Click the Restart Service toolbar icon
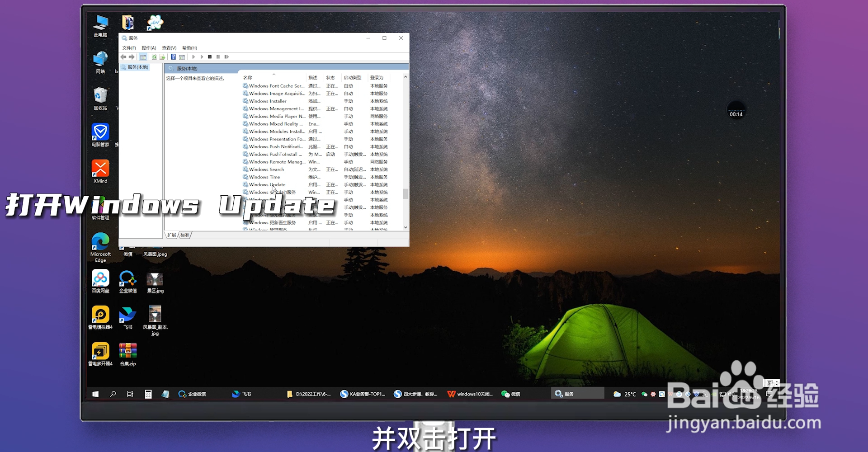The width and height of the screenshot is (868, 452). click(x=226, y=57)
